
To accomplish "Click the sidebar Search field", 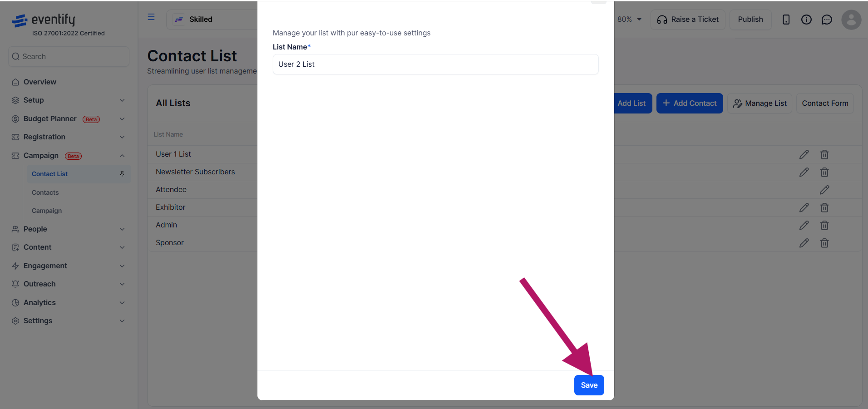I will coord(69,57).
